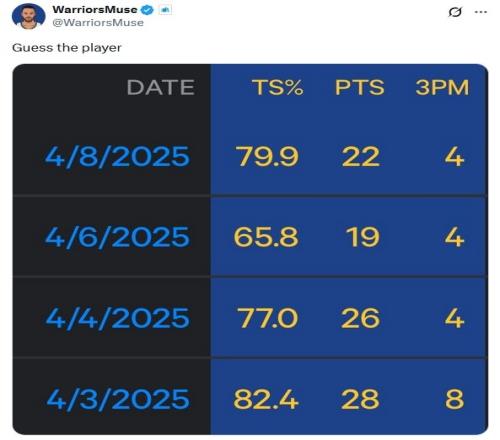Open the 4/8/2025 game date link
Viewport: 500px width, 440px height.
tap(117, 157)
